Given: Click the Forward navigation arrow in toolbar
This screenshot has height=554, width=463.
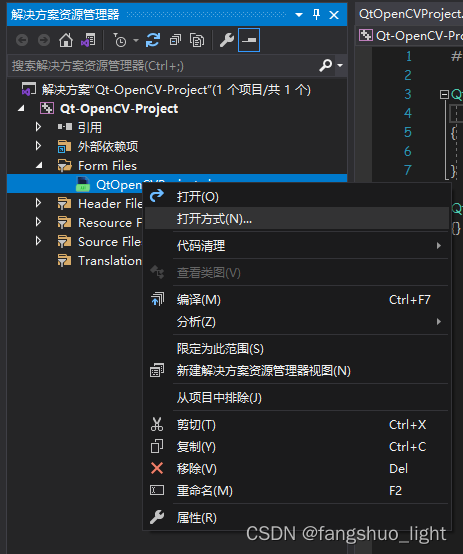Looking at the screenshot, I should [44, 40].
